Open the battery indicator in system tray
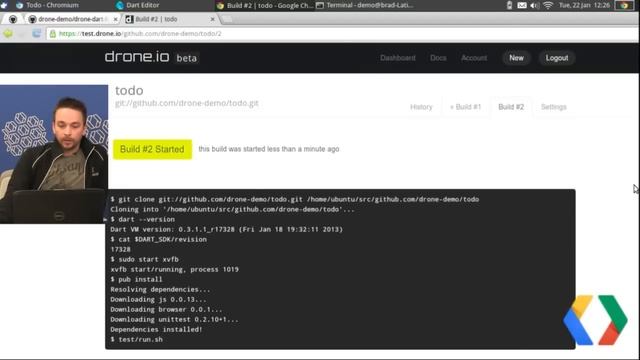The height and width of the screenshot is (360, 640). pyautogui.click(x=509, y=5)
